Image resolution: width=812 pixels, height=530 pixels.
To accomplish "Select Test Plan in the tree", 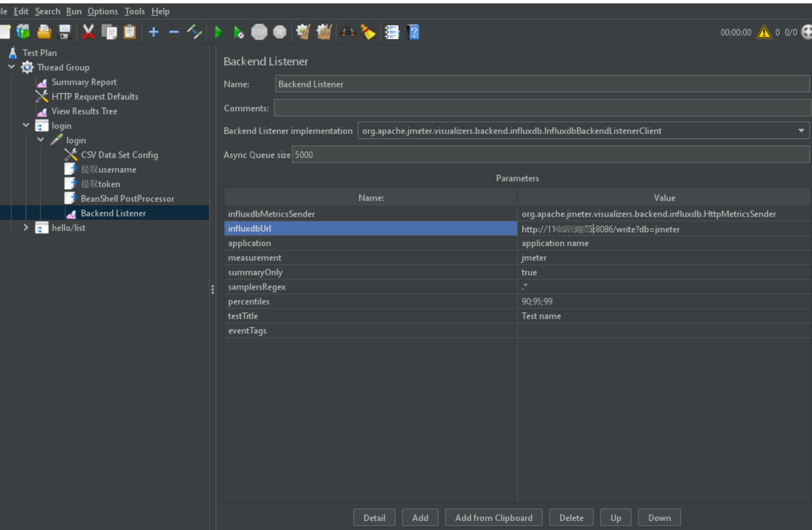I will (39, 52).
